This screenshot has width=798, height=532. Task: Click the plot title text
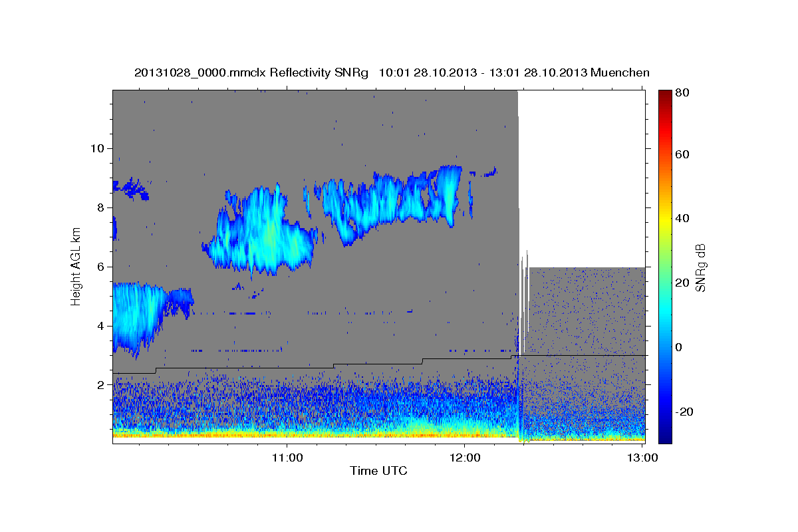pos(392,72)
